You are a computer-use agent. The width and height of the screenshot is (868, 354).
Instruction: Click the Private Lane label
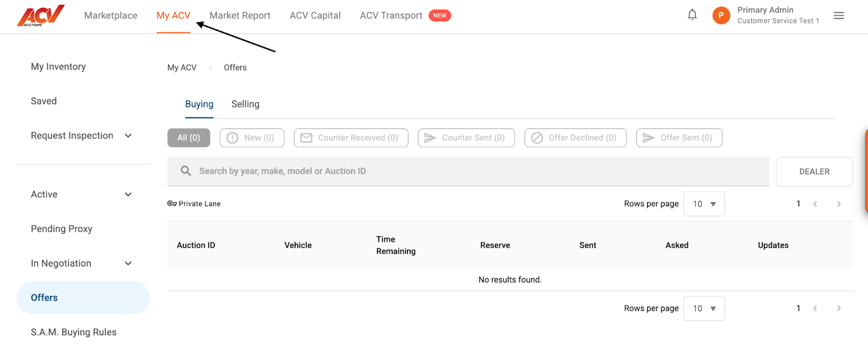(x=200, y=204)
